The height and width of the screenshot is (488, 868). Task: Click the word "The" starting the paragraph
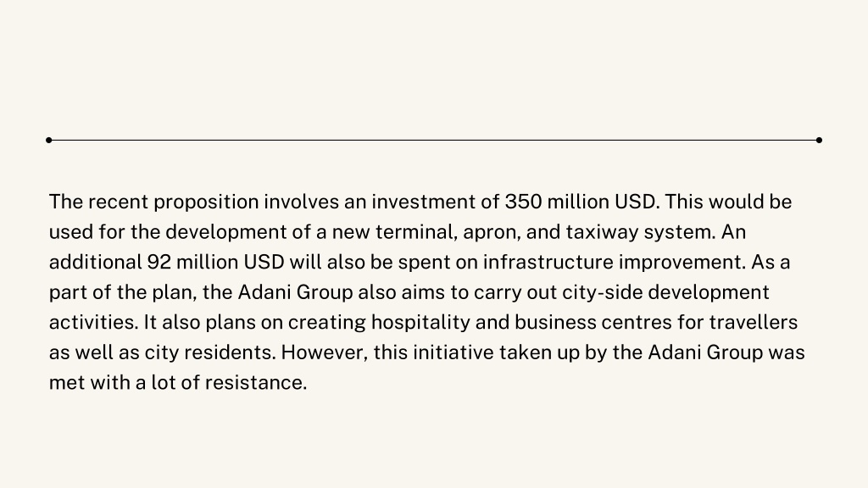tap(66, 202)
